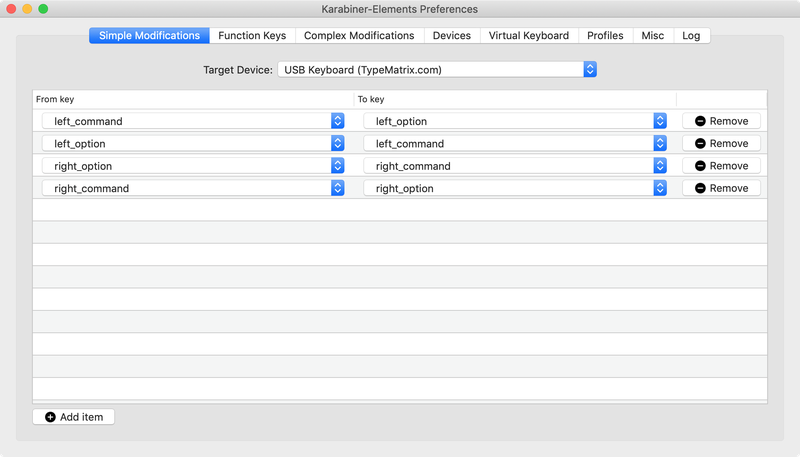Go to the Profiles tab
This screenshot has height=457, width=800.
pos(605,35)
